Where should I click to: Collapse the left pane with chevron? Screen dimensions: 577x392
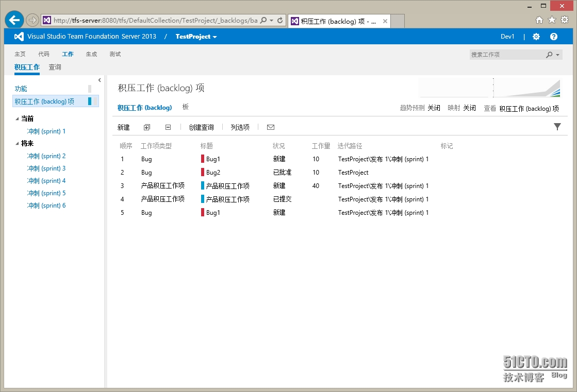100,80
